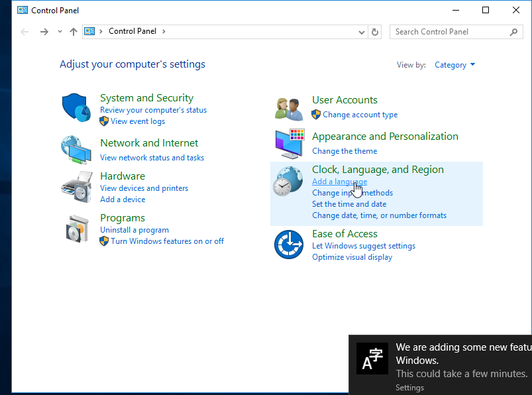Open User Accounts category

pos(345,100)
